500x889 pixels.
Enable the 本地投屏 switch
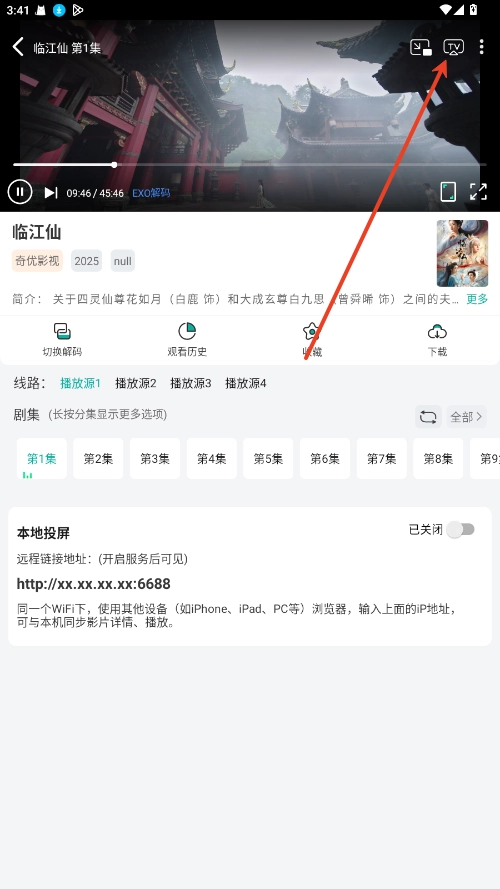click(x=460, y=530)
